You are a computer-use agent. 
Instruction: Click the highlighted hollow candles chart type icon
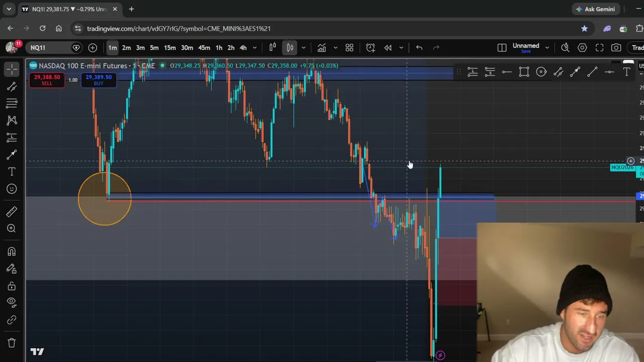point(290,48)
